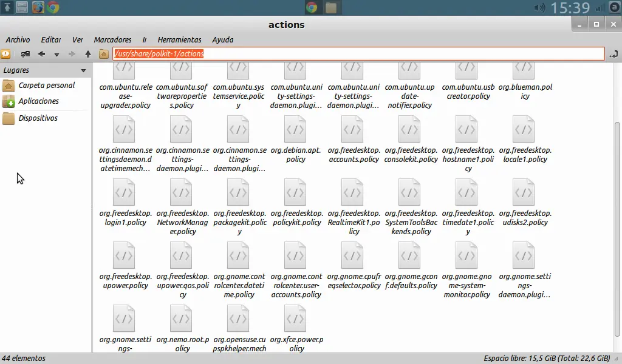Open the Marcadores menu
The image size is (622, 364).
tap(112, 39)
